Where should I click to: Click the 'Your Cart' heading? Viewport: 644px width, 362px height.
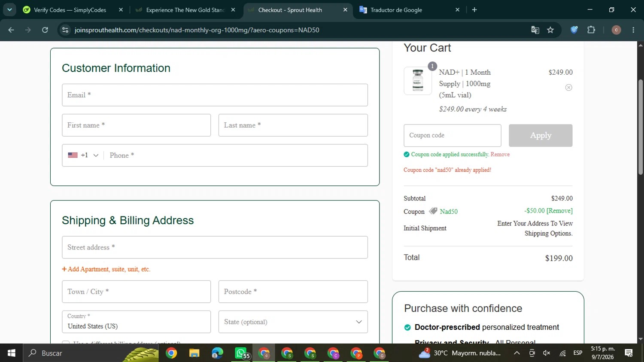[427, 48]
